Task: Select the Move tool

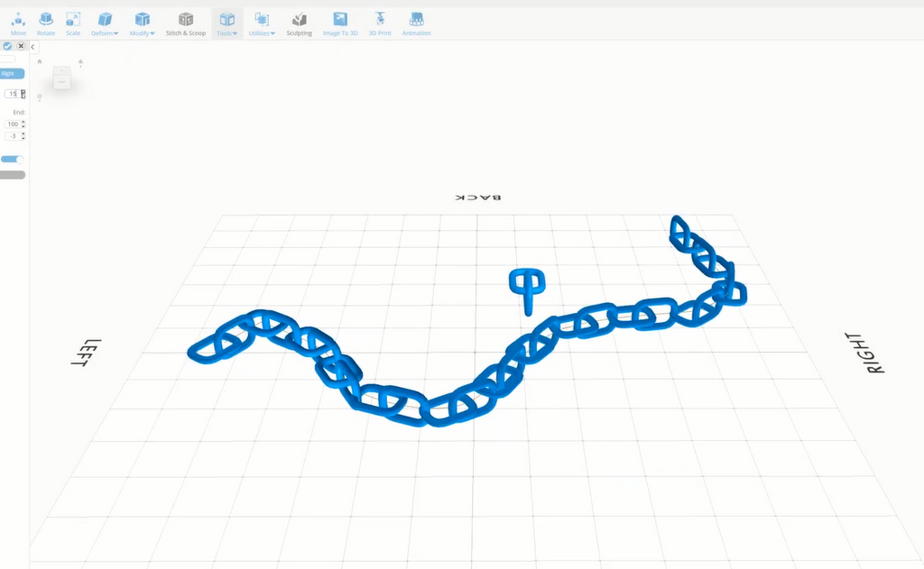Action: pos(18,20)
